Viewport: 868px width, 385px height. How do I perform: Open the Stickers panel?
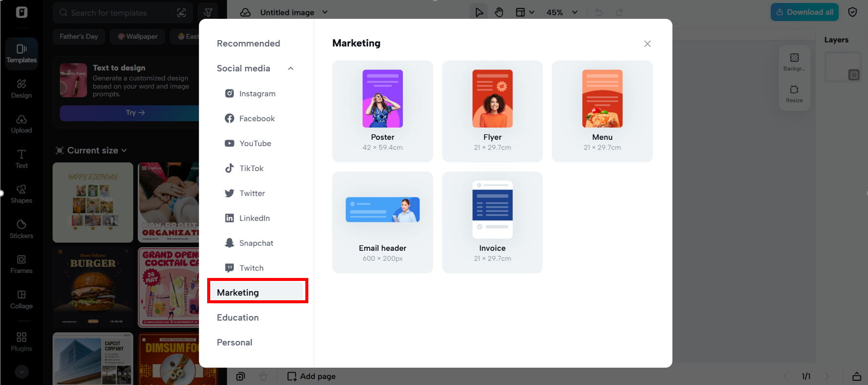(21, 229)
